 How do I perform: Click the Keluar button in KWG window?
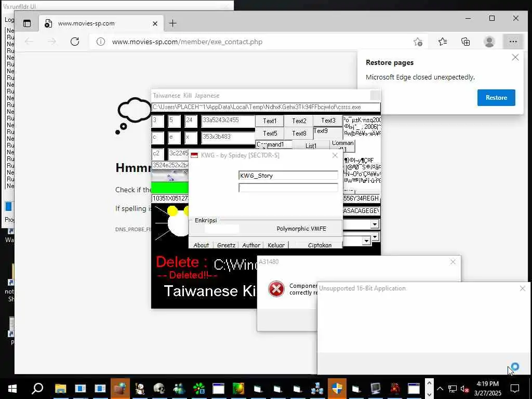coord(276,245)
